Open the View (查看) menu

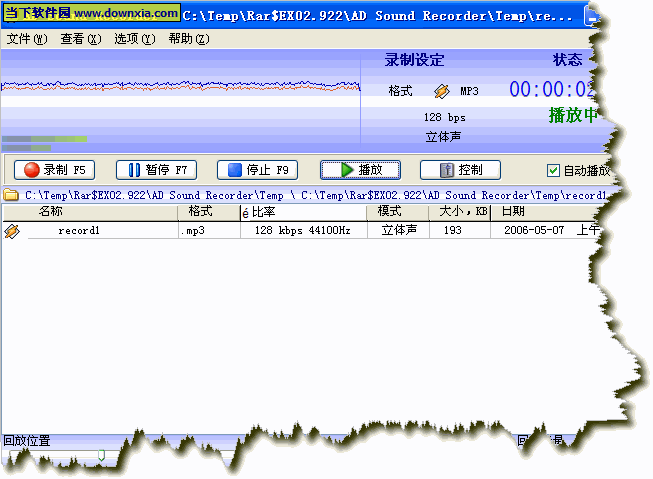(80, 39)
